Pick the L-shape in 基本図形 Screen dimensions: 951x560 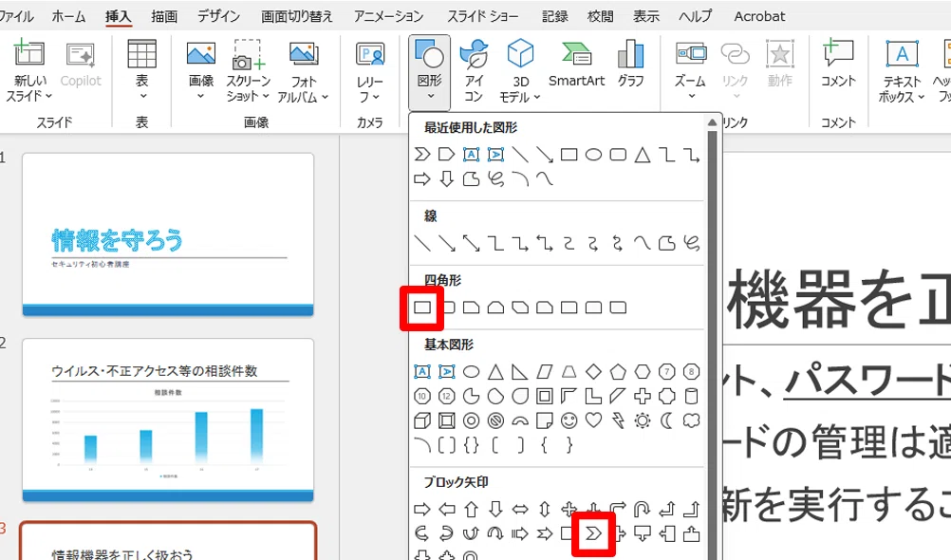pos(593,396)
